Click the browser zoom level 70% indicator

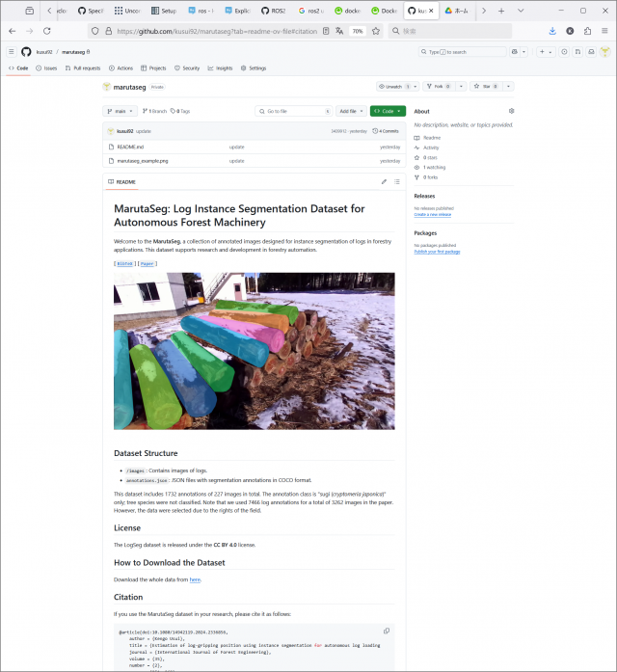tap(358, 31)
